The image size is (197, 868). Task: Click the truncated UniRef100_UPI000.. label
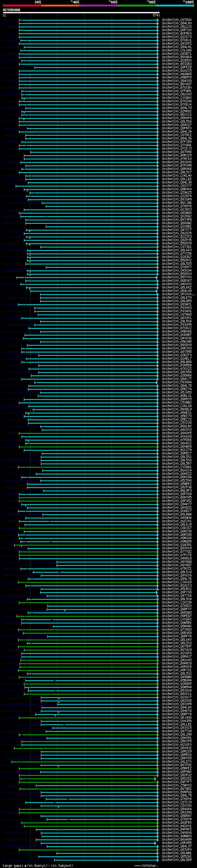coord(178,294)
